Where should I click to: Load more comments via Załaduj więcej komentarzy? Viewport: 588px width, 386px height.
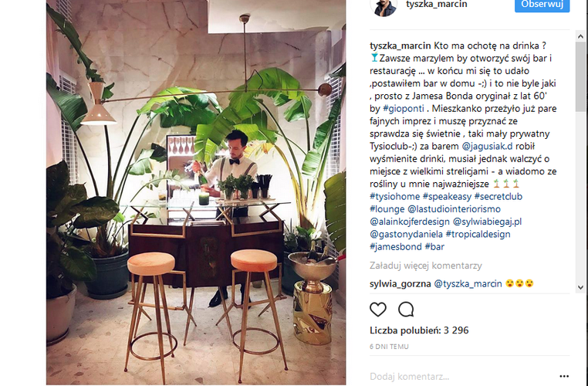426,266
